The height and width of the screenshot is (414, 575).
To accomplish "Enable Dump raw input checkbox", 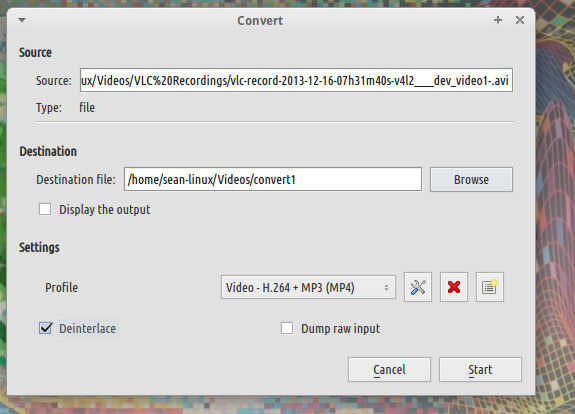I will click(287, 328).
